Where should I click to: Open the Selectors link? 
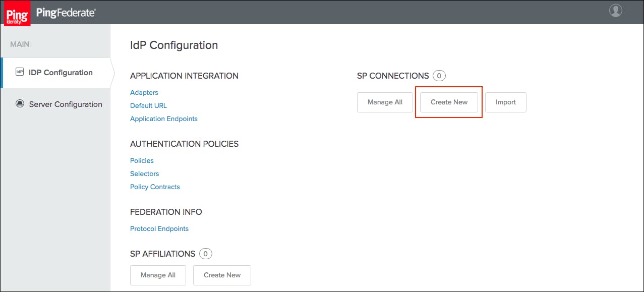click(144, 174)
